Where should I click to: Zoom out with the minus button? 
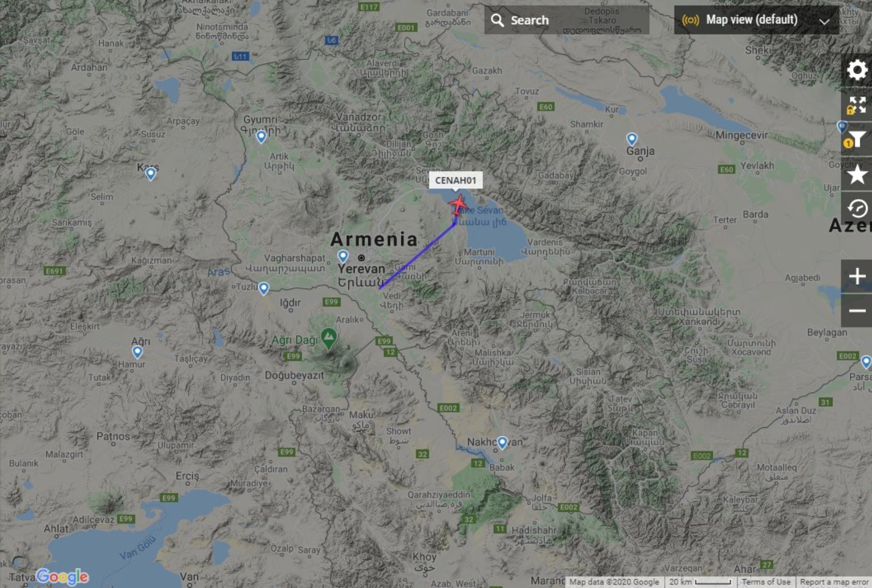(857, 310)
